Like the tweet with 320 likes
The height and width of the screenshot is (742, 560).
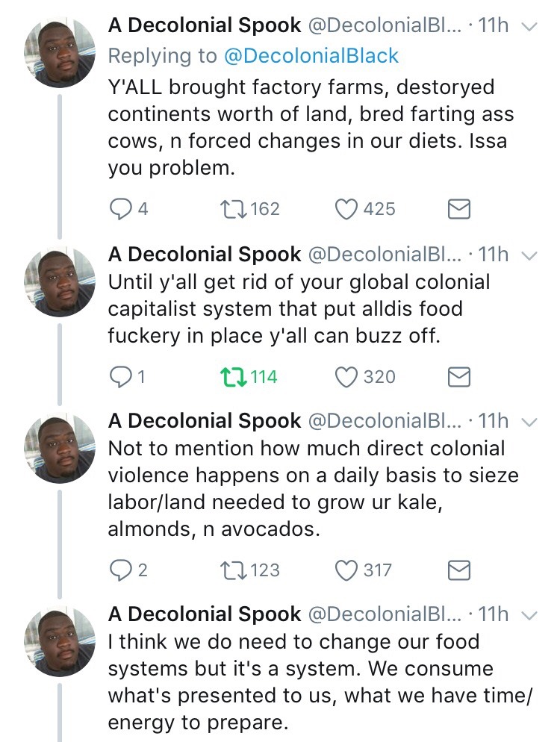(x=346, y=377)
